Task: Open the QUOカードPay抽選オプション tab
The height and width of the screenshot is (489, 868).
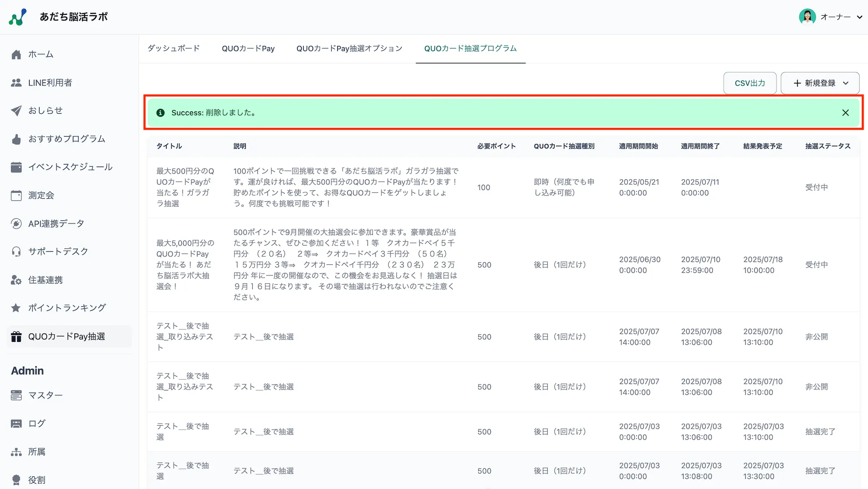Action: pos(349,48)
